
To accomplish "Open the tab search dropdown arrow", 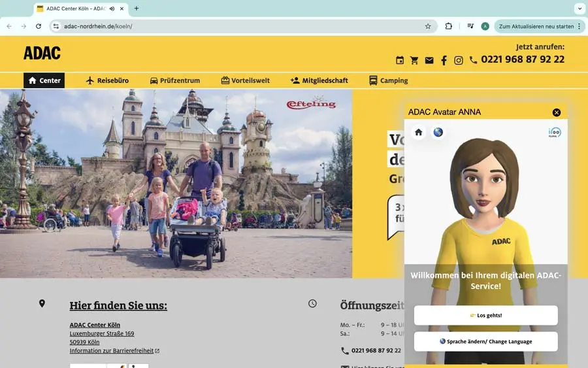I will coord(580,8).
